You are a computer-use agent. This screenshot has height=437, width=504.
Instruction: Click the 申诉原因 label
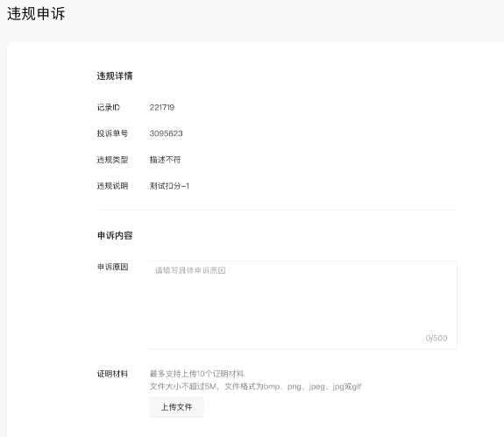coord(112,267)
